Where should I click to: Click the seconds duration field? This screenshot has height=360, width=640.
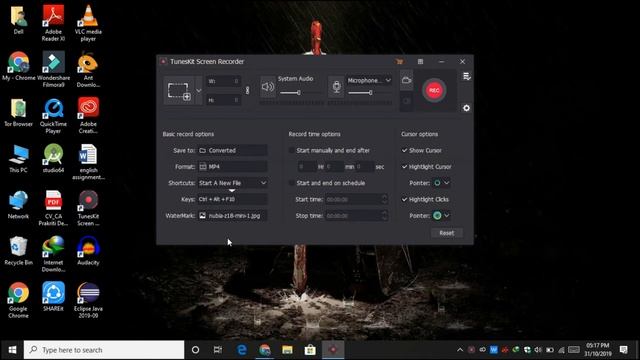[x=364, y=167]
